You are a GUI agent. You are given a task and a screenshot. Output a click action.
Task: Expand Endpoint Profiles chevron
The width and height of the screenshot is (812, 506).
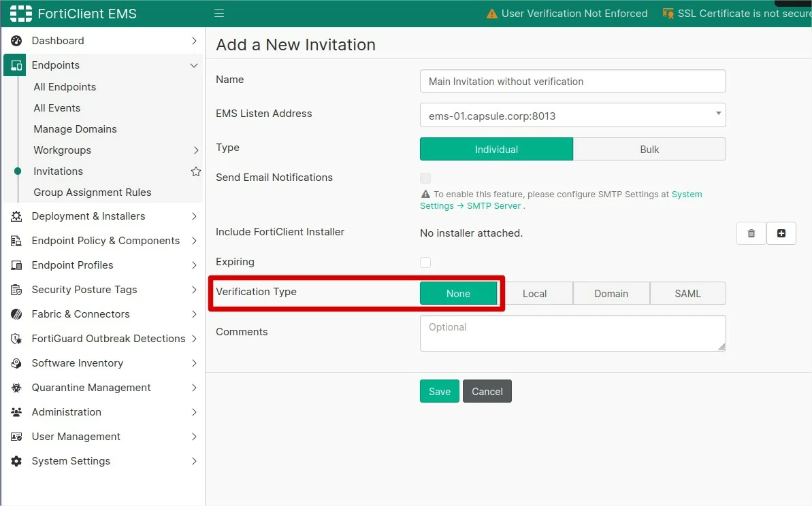pos(194,265)
